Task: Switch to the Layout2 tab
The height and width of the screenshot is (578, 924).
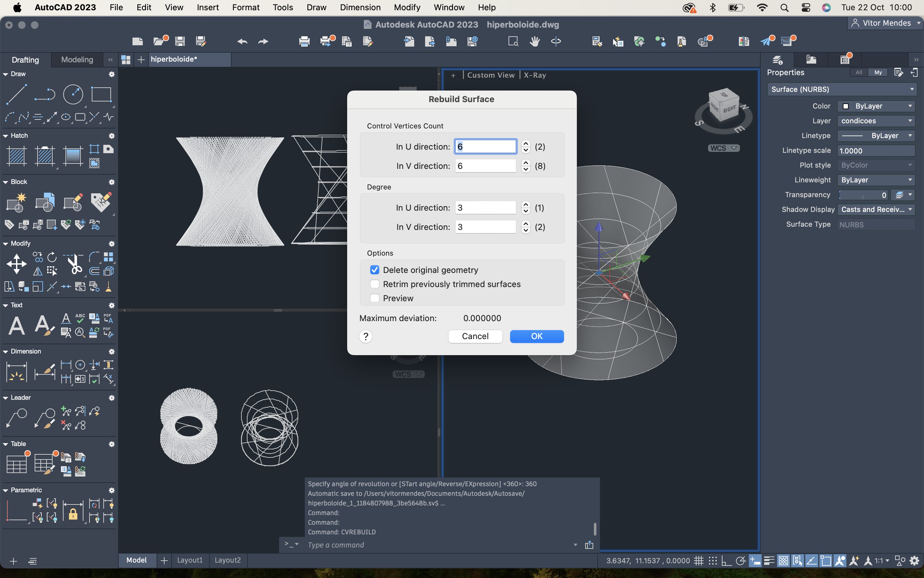Action: 227,560
